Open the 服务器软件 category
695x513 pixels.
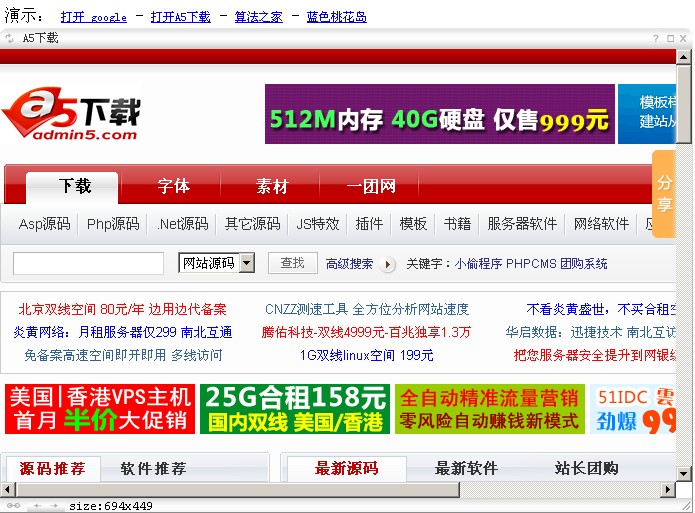(x=522, y=224)
